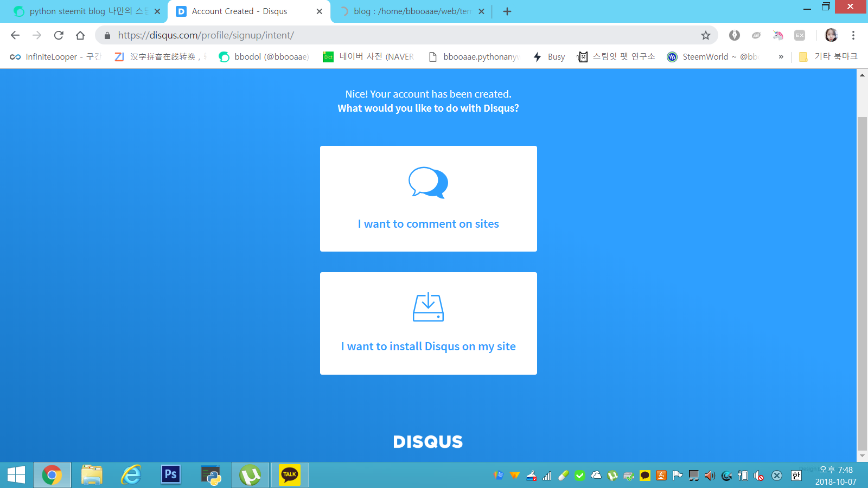This screenshot has height=488, width=868.
Task: Open the Python app in the taskbar
Action: click(210, 475)
